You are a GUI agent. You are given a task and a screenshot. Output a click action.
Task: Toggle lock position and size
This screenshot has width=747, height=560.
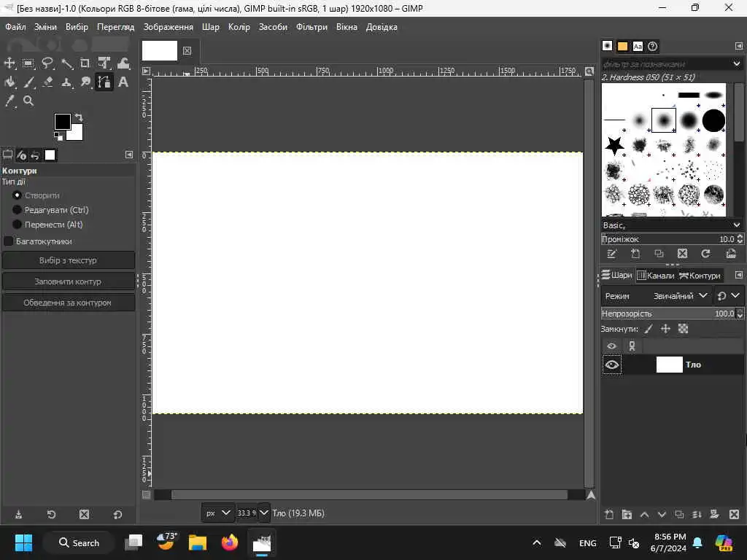pyautogui.click(x=665, y=329)
